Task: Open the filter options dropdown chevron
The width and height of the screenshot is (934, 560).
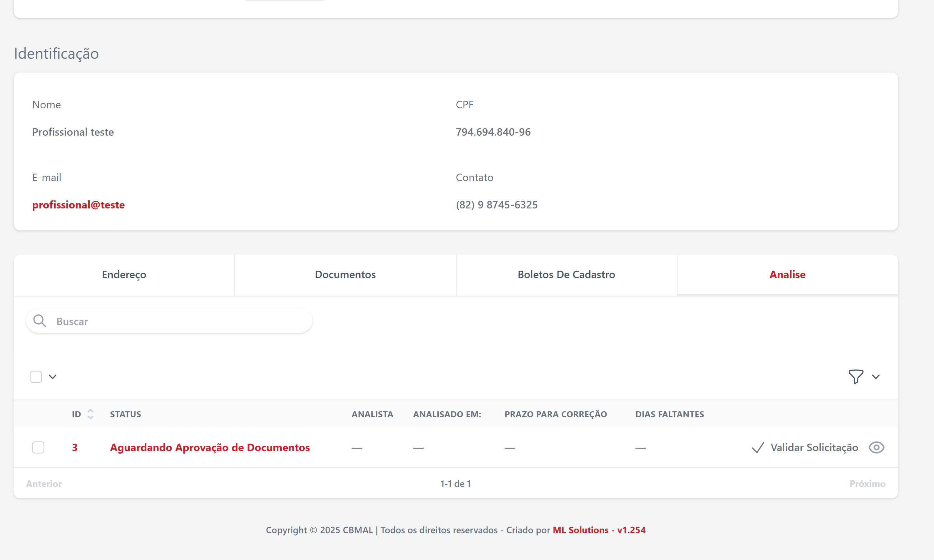Action: [x=876, y=377]
